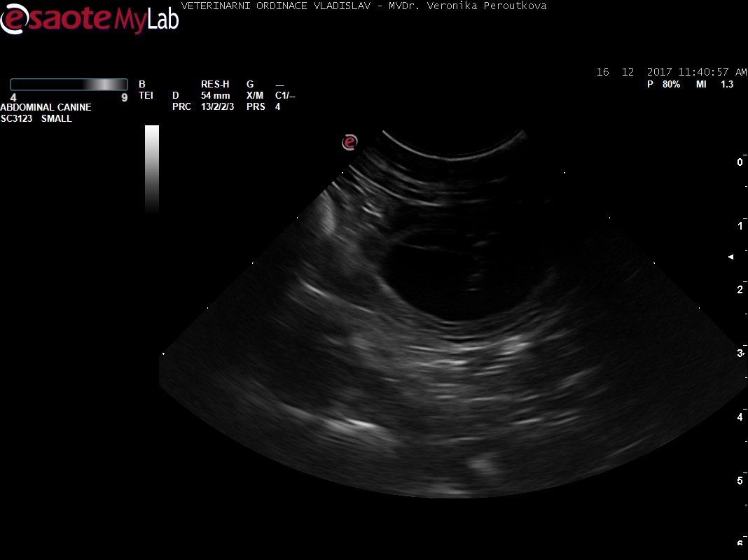Click the frequency range bar 4 to 9

(x=69, y=85)
